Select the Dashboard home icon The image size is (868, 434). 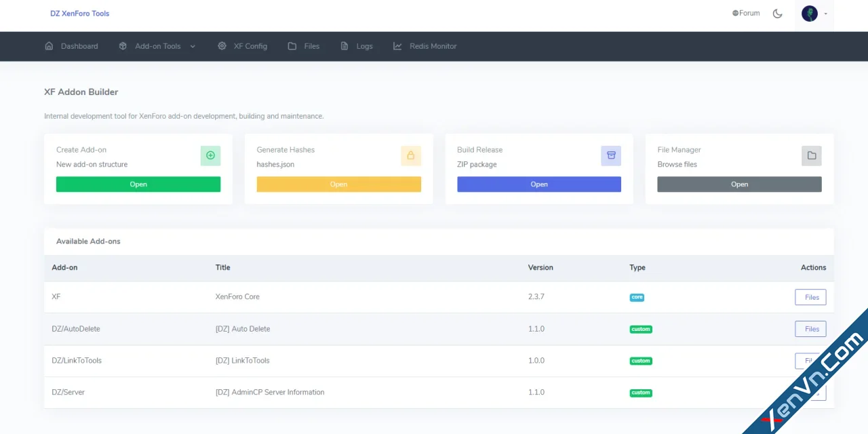(48, 46)
